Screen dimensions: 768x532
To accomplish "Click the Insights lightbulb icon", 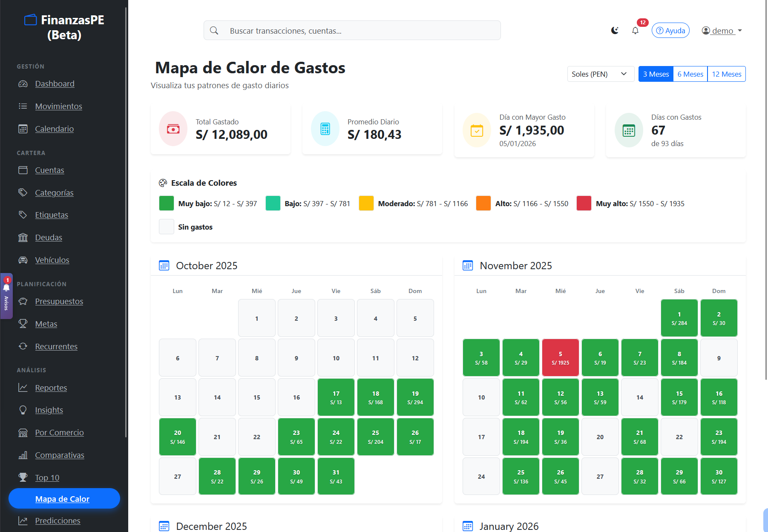I will point(23,410).
